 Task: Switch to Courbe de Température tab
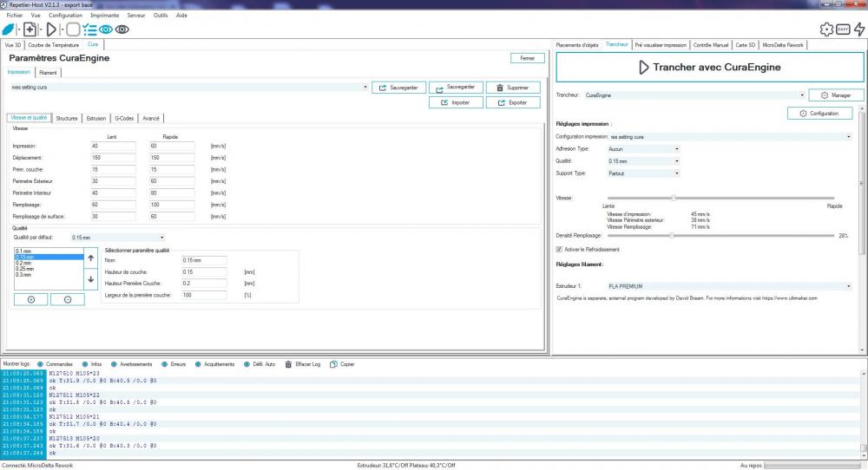click(54, 45)
